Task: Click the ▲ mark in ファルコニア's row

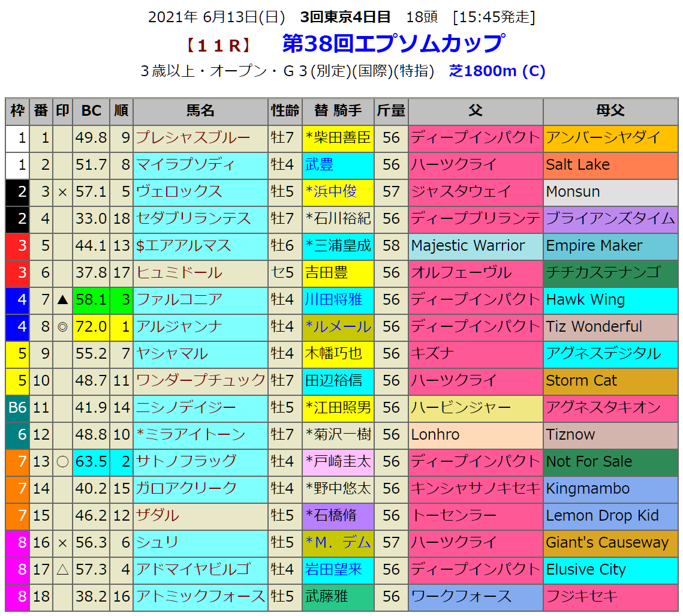Action: pos(62,300)
